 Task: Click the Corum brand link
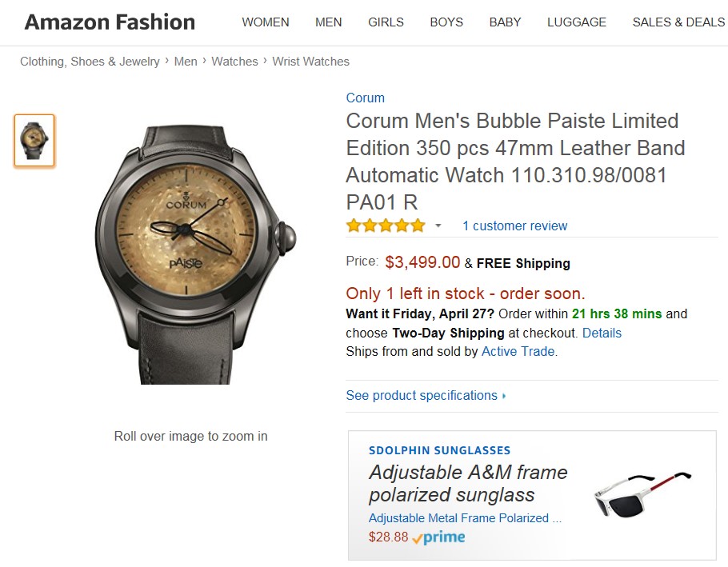click(365, 98)
